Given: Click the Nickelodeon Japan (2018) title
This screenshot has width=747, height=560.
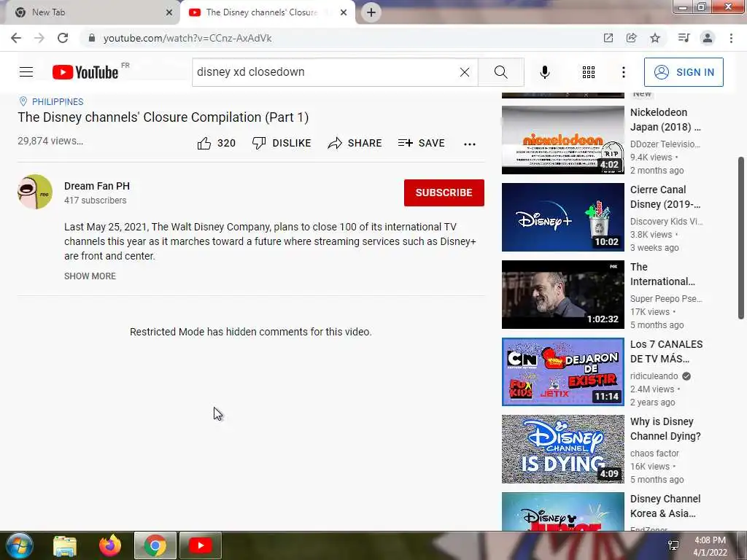Looking at the screenshot, I should coord(665,120).
